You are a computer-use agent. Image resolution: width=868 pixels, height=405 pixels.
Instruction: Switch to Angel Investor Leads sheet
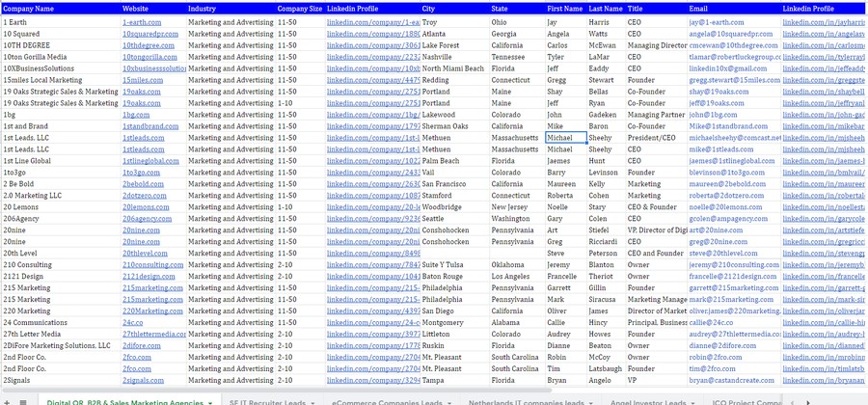coord(648,403)
